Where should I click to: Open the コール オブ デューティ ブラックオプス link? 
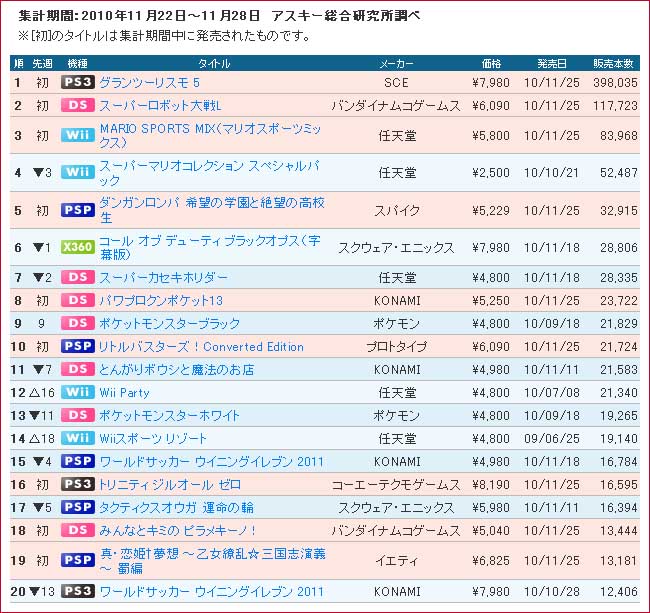(210, 247)
